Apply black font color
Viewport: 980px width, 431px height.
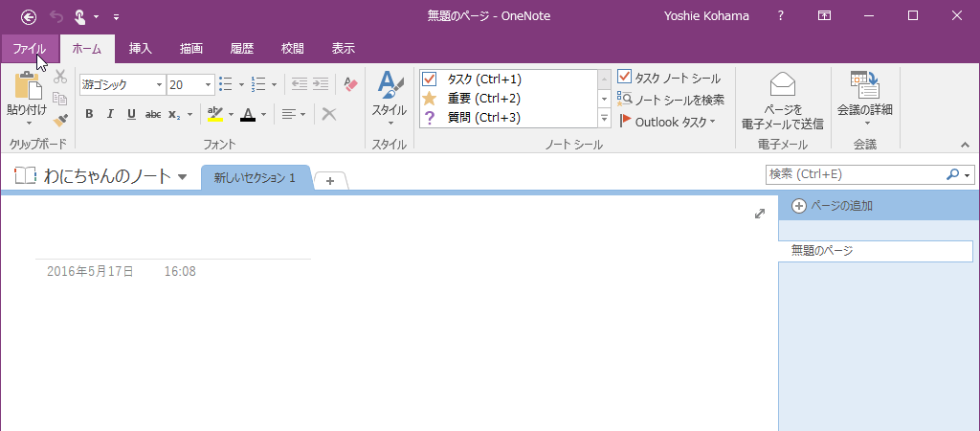[248, 114]
